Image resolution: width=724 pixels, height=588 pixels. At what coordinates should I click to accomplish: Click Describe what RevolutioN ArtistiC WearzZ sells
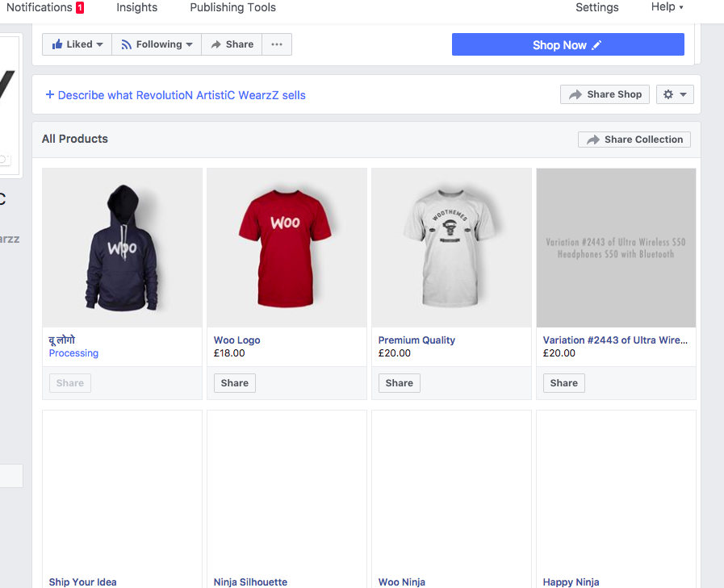[x=175, y=95]
